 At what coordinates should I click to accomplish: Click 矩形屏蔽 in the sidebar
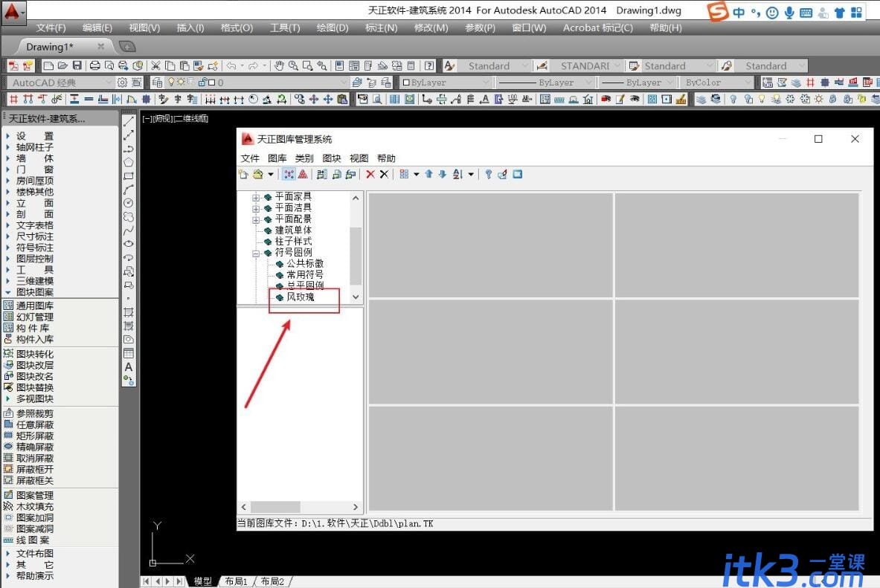coord(35,436)
